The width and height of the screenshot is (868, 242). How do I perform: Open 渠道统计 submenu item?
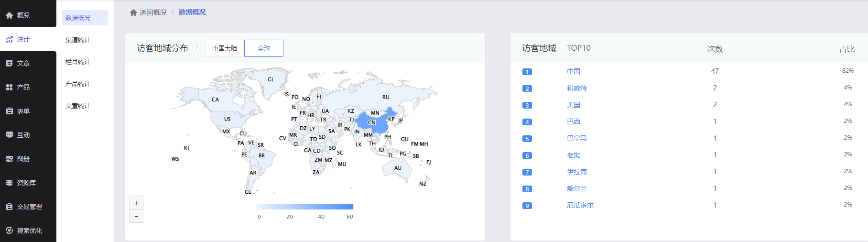pyautogui.click(x=78, y=40)
